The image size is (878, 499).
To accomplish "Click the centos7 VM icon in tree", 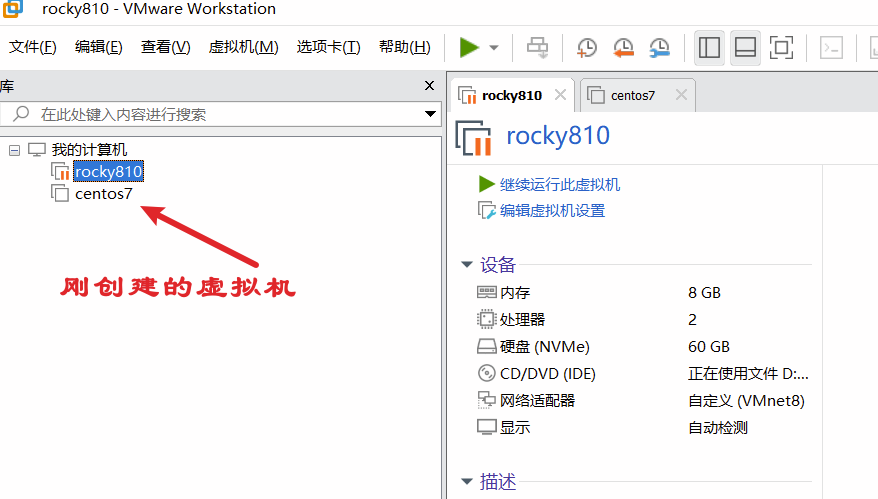I will tap(60, 193).
